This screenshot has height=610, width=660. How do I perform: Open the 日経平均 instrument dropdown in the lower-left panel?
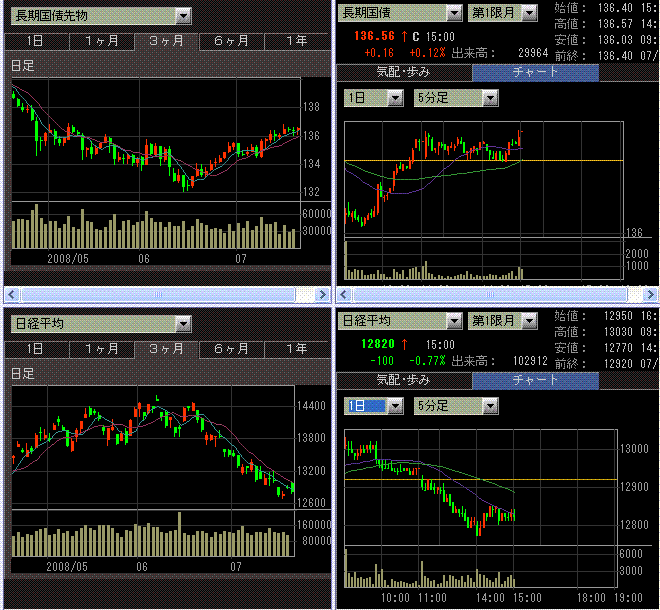[x=101, y=324]
